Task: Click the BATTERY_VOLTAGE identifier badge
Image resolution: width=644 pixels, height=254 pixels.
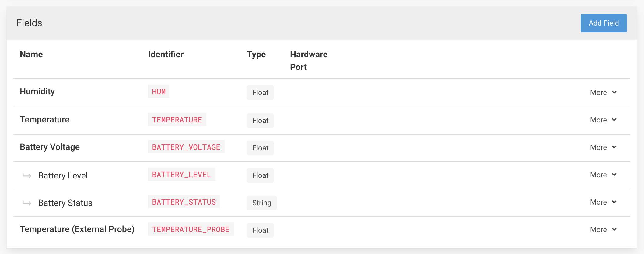Action: pos(186,147)
